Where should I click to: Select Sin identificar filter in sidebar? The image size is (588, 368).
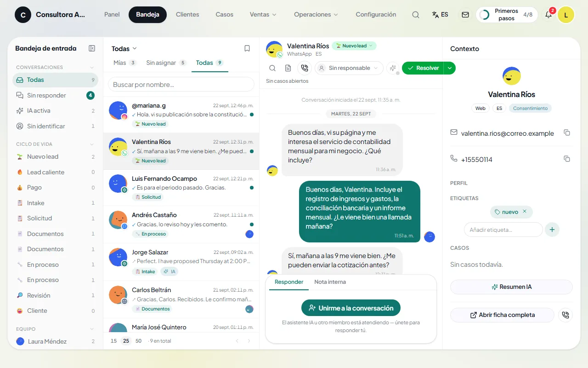coord(55,126)
